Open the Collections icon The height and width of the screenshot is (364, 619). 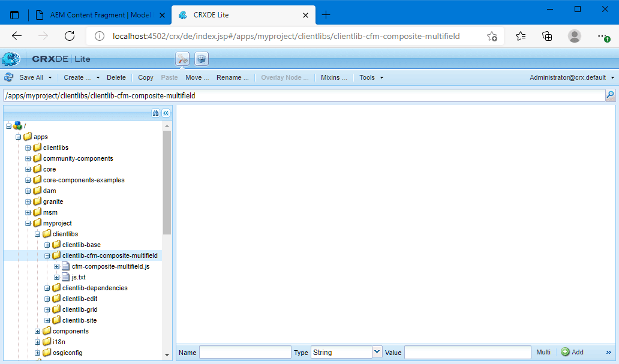(547, 37)
